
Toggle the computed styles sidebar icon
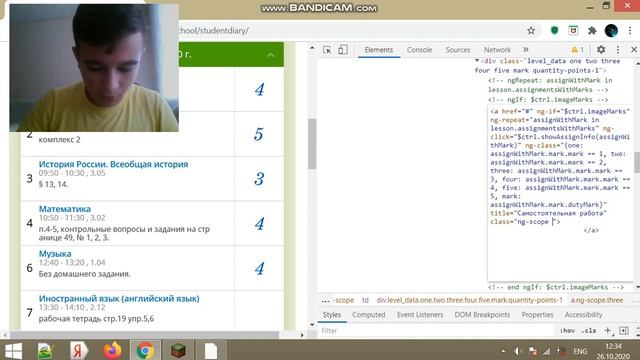tap(624, 331)
